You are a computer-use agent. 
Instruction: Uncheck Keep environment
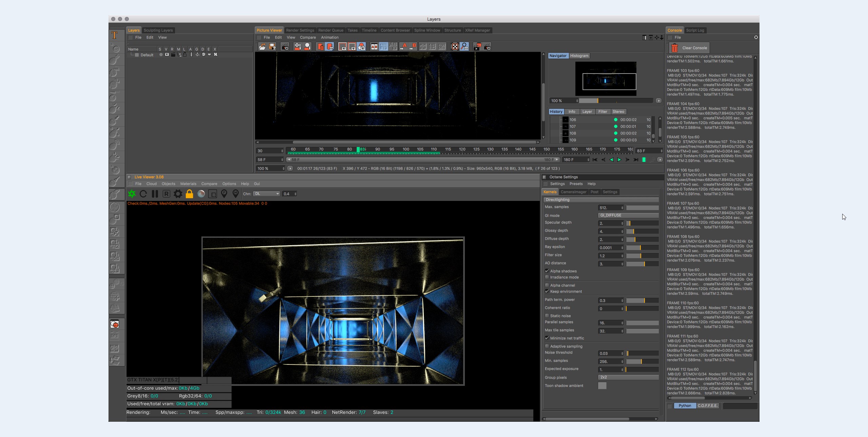[547, 291]
